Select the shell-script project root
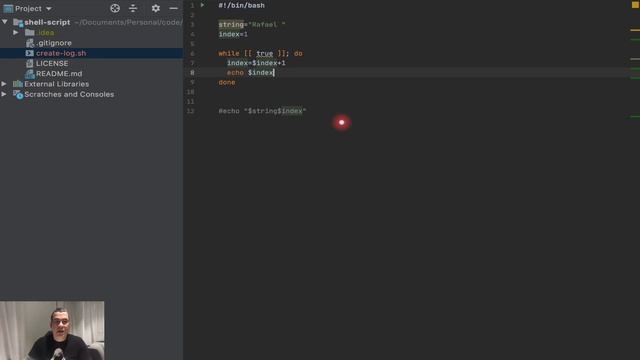 click(47, 22)
